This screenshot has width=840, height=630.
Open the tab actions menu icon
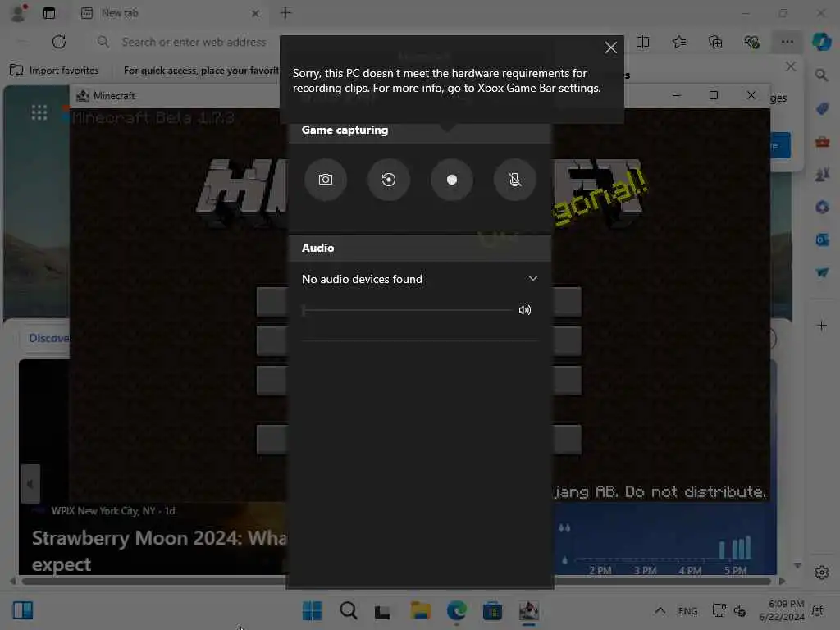click(49, 13)
